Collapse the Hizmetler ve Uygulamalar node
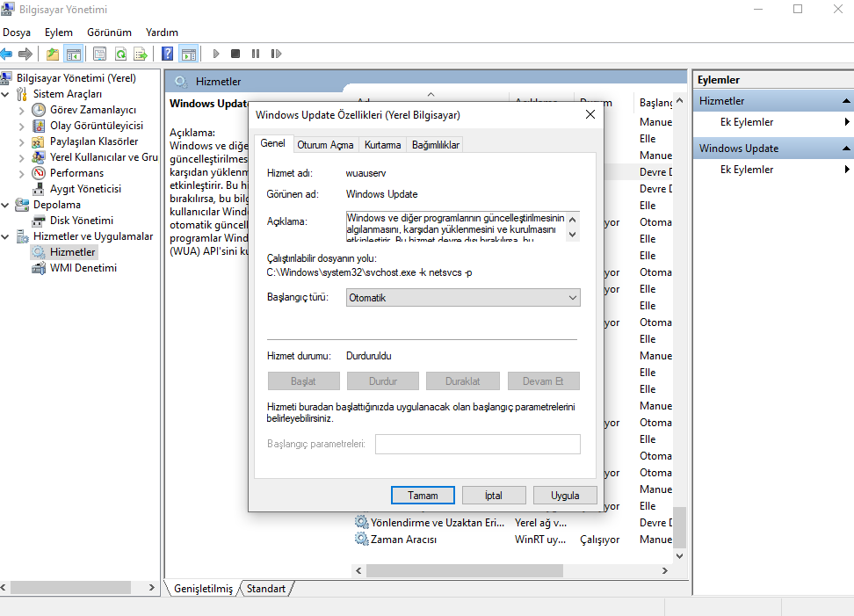 (x=5, y=237)
